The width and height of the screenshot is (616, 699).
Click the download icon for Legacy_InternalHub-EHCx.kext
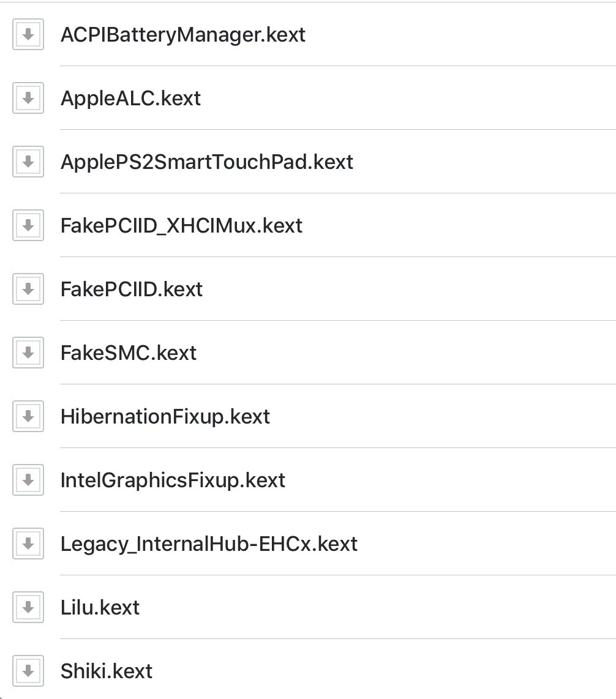coord(28,544)
